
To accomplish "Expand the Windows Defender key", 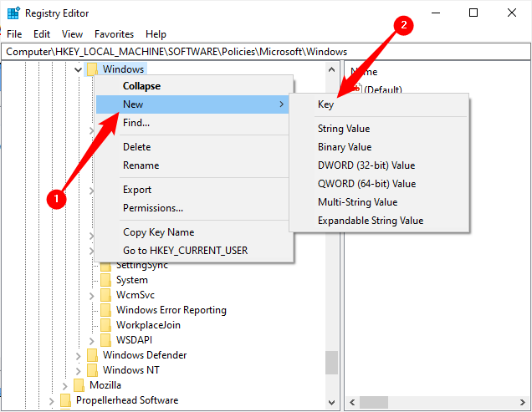I will (x=78, y=355).
